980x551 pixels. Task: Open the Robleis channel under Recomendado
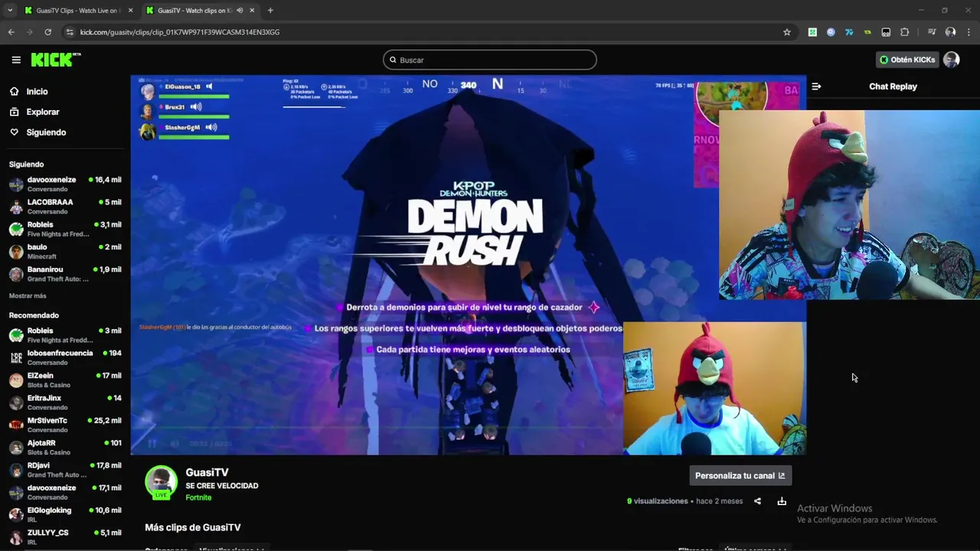click(x=65, y=335)
